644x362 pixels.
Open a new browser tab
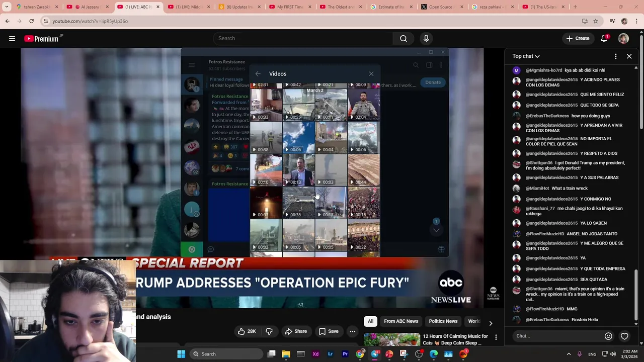click(575, 7)
